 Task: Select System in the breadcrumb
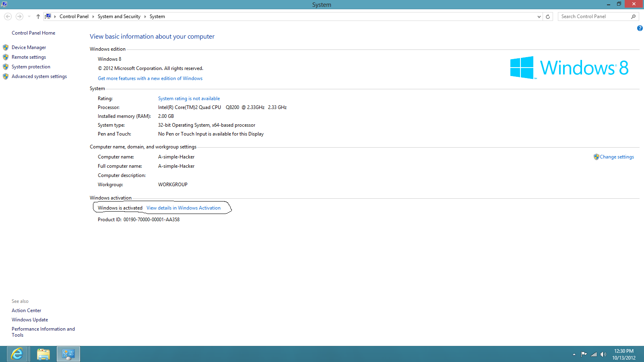point(157,16)
